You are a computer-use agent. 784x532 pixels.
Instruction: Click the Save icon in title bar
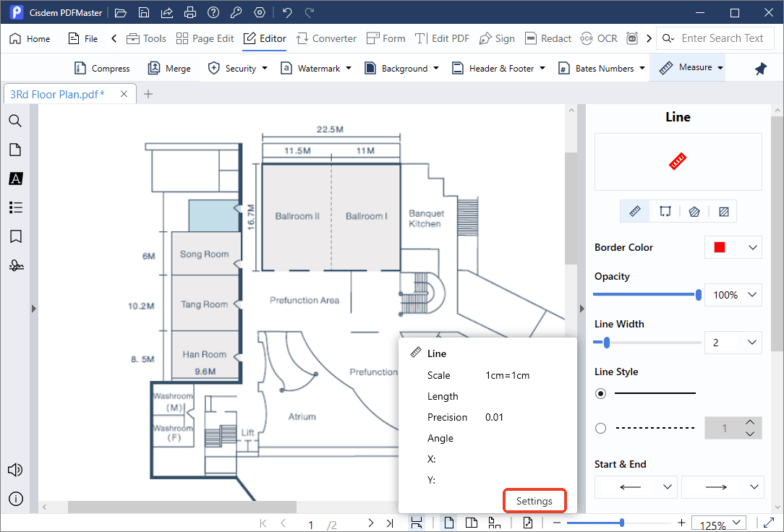[x=144, y=12]
